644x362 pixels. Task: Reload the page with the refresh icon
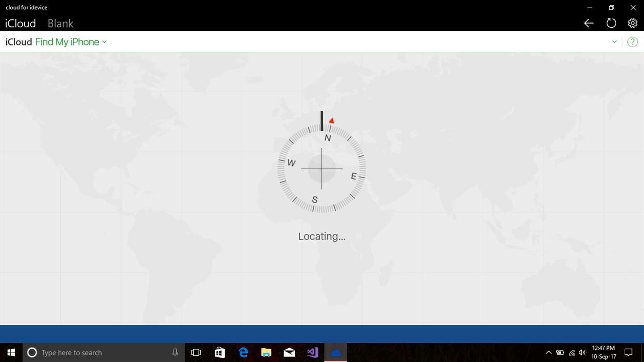pyautogui.click(x=611, y=23)
